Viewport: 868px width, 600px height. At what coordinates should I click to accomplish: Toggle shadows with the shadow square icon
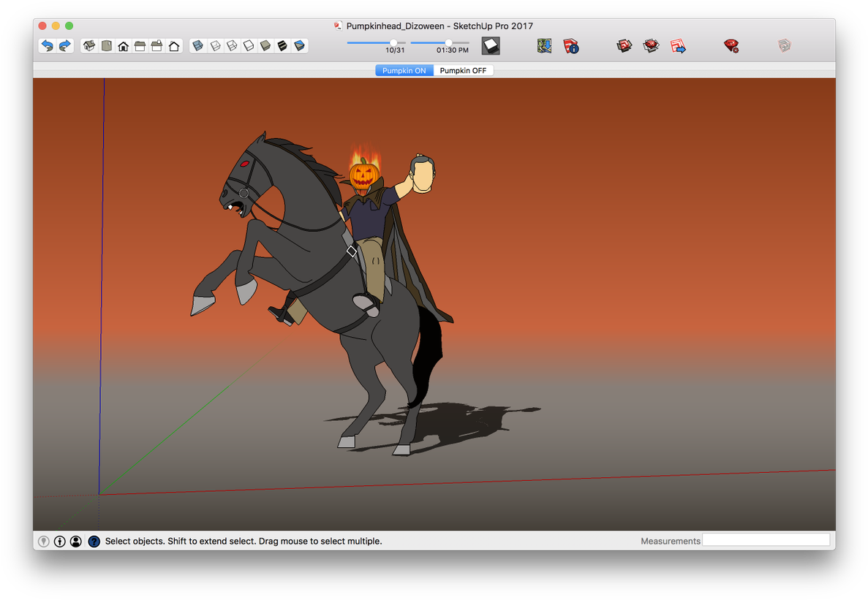click(490, 45)
